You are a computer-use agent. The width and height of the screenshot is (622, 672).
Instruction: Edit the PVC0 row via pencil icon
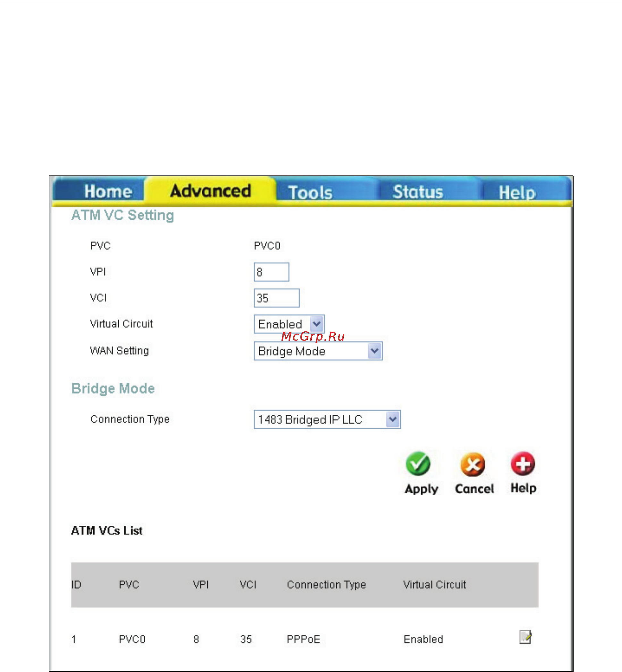click(x=525, y=637)
